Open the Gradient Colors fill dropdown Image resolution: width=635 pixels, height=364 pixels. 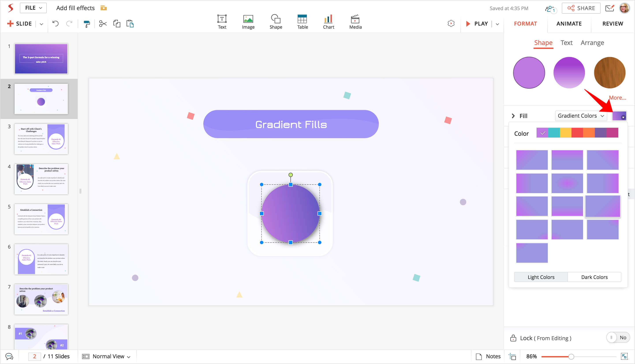click(x=581, y=116)
